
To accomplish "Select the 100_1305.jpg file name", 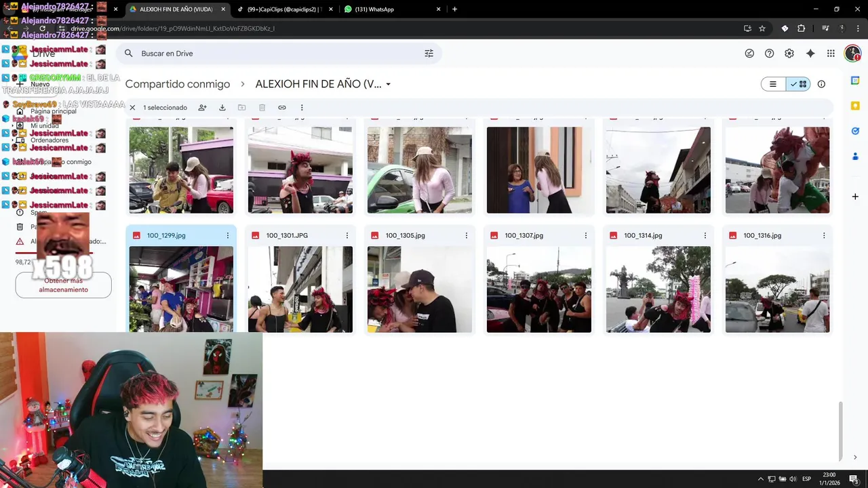I will tap(405, 235).
